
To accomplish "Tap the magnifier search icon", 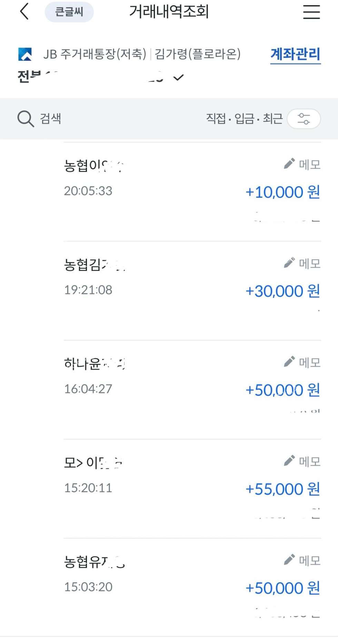I will (26, 119).
